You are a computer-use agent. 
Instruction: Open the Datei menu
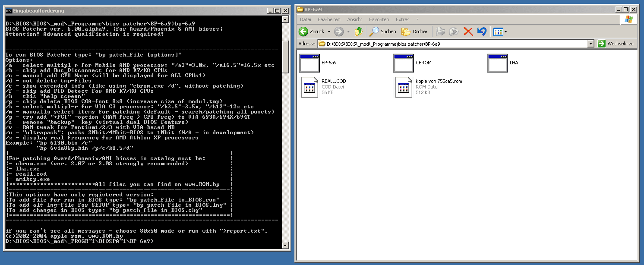tap(305, 19)
